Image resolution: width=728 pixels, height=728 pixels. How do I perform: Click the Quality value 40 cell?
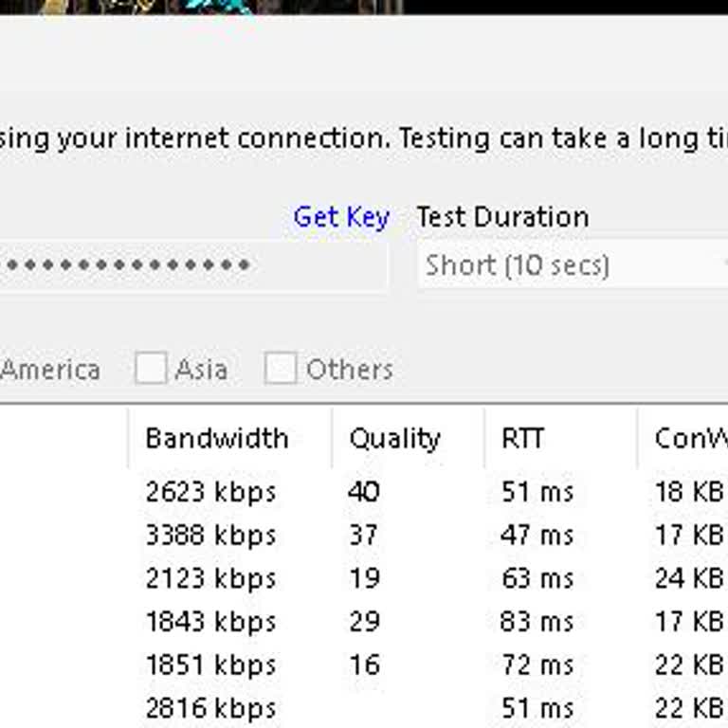[x=364, y=492]
